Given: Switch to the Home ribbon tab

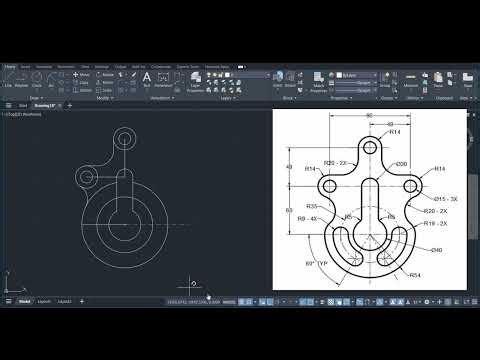Looking at the screenshot, I should 10,67.
